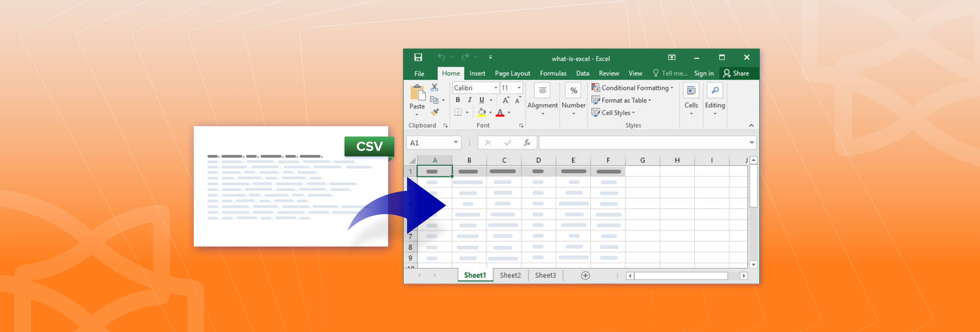Open Conditional Formatting menu

(x=632, y=88)
